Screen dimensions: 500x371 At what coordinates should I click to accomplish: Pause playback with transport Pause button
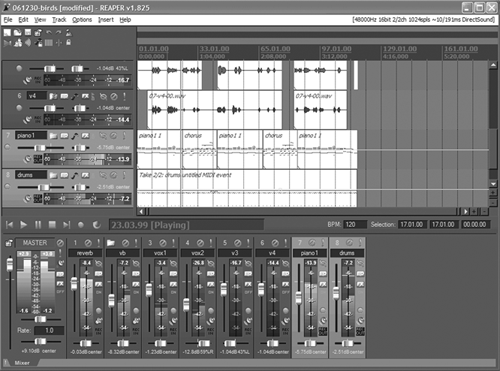38,225
